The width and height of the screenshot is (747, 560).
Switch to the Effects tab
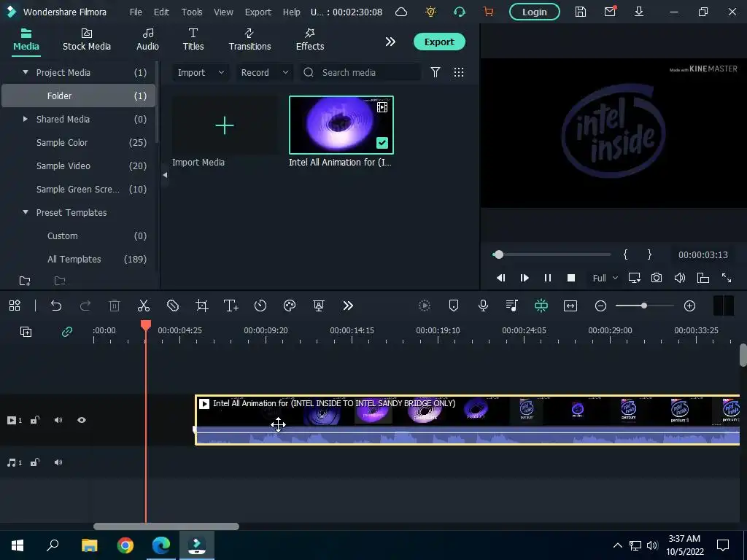click(x=310, y=39)
